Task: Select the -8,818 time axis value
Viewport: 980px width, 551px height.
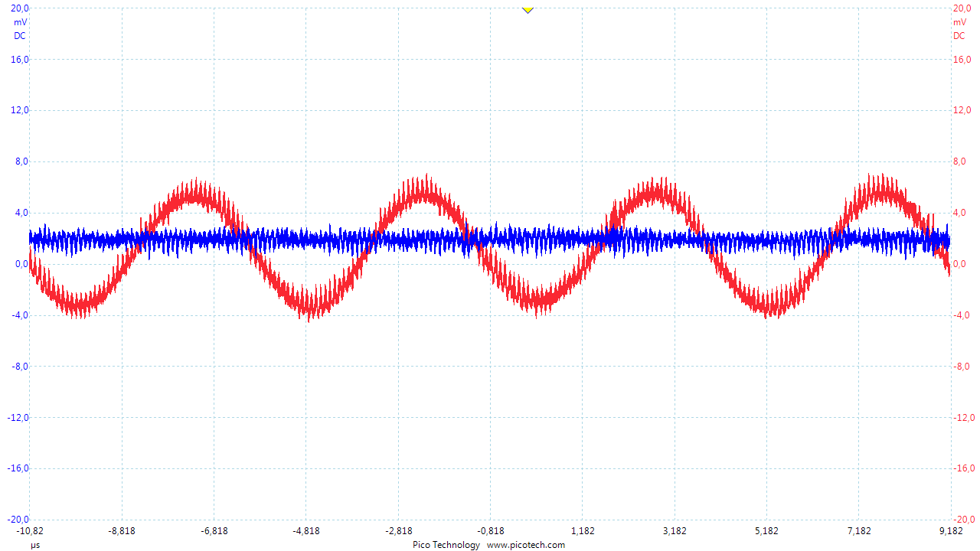Action: pyautogui.click(x=121, y=530)
